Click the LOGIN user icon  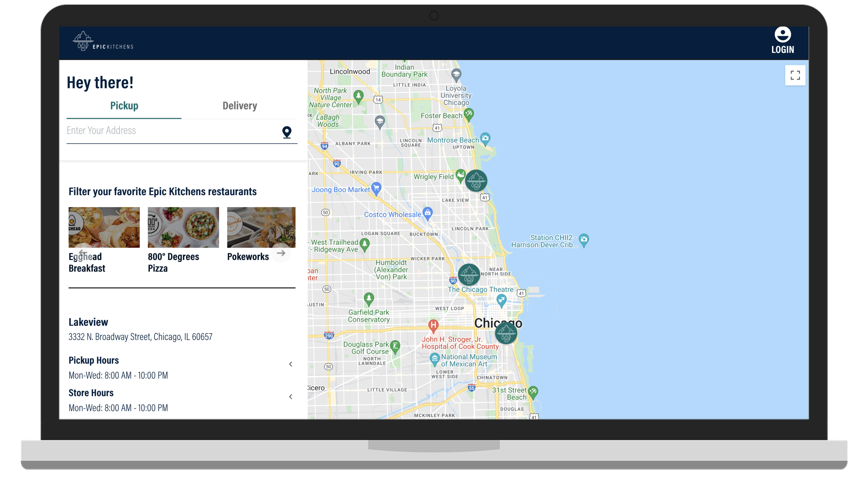point(782,34)
